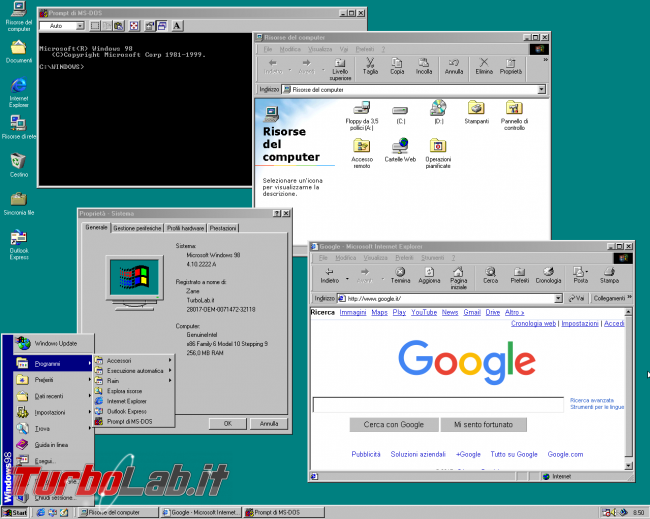The image size is (650, 519).
Task: Open Risorse di rete desktop icon
Action: 19,127
